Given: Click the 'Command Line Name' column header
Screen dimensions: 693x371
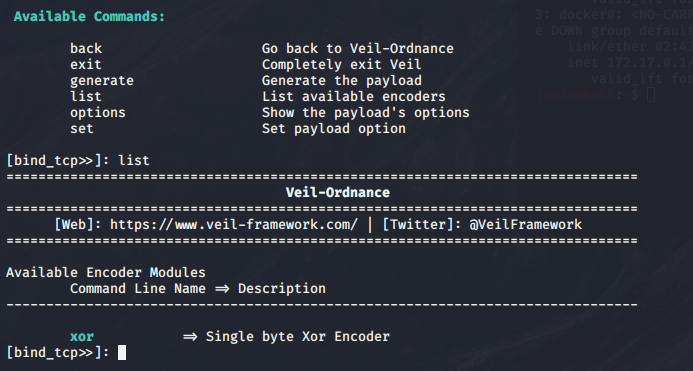Looking at the screenshot, I should pyautogui.click(x=138, y=289).
